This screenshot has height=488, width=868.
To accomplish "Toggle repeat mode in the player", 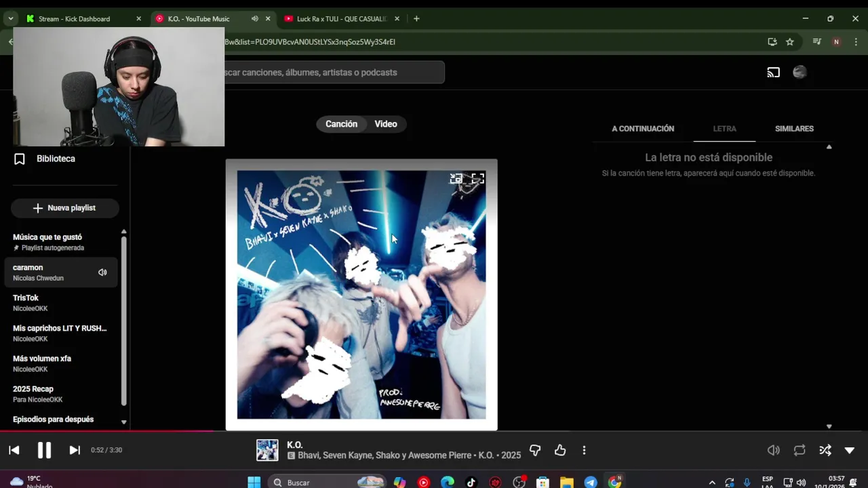I will (x=800, y=450).
